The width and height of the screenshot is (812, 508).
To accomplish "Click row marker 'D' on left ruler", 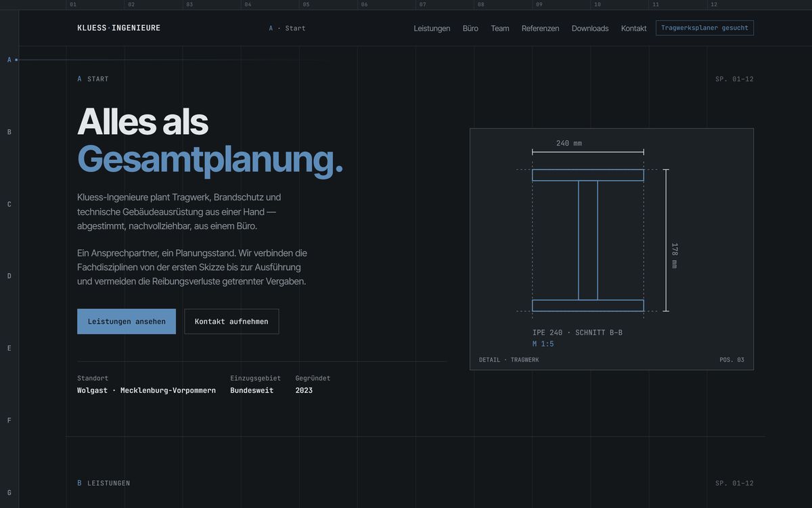I will 9,276.
